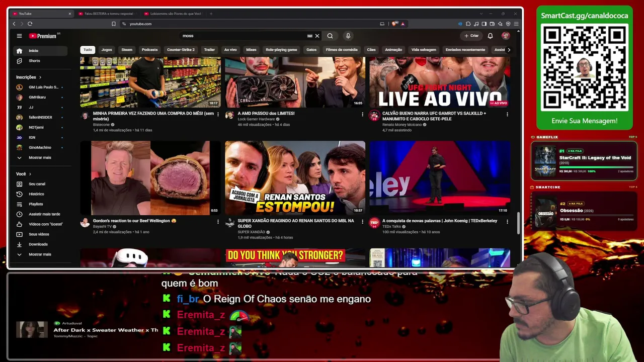Click the YouTube Premium logo
Viewport: 644px width, 362px height.
(x=44, y=36)
